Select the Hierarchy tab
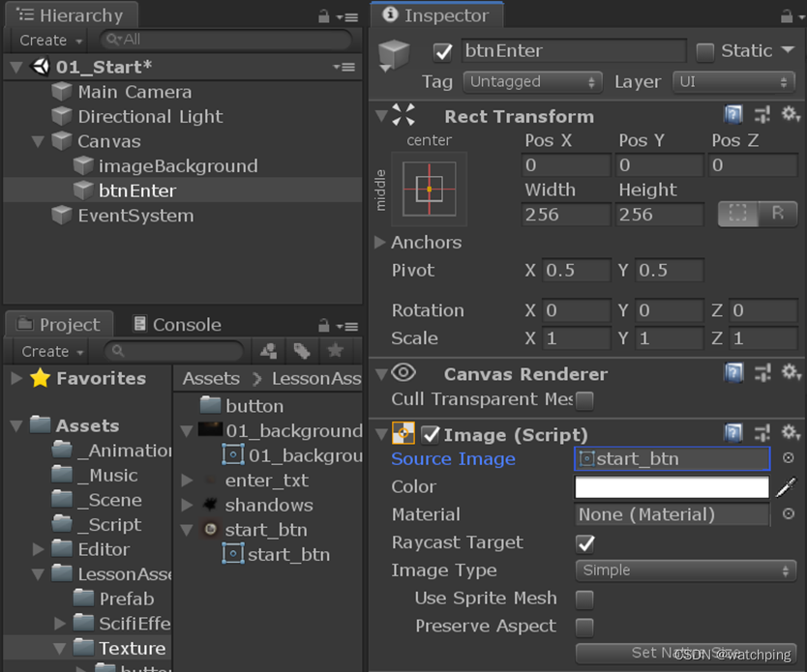807x672 pixels. (x=71, y=15)
